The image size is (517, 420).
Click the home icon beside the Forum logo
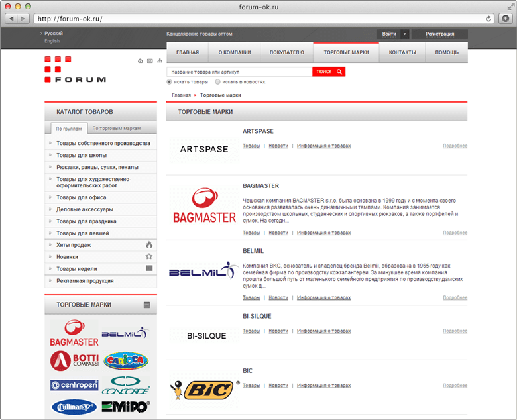click(x=140, y=61)
